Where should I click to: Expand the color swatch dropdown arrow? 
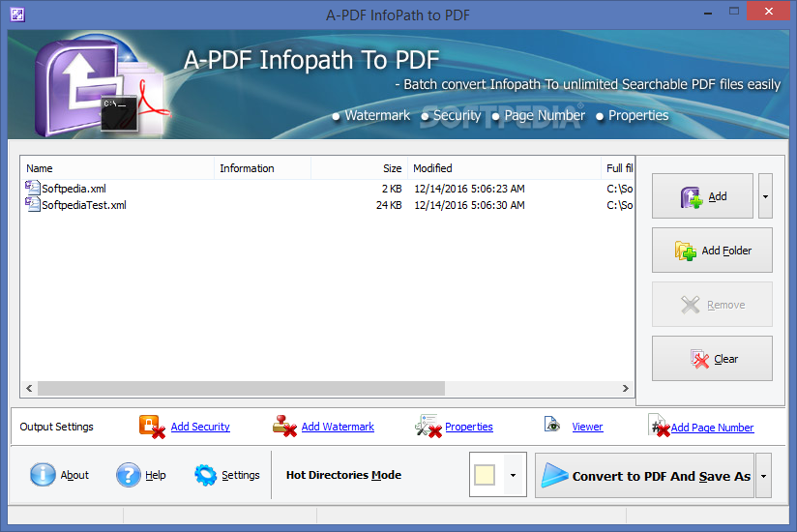(514, 475)
